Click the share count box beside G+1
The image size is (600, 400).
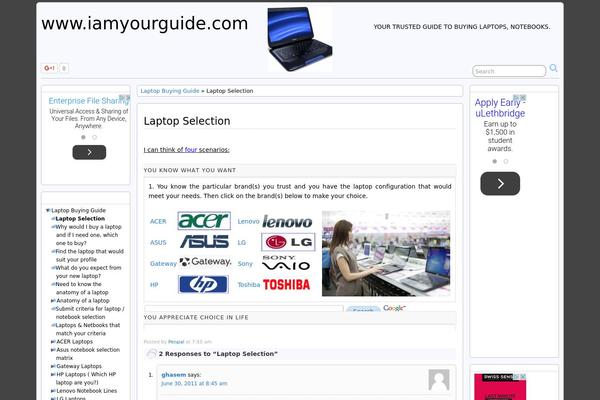click(64, 68)
